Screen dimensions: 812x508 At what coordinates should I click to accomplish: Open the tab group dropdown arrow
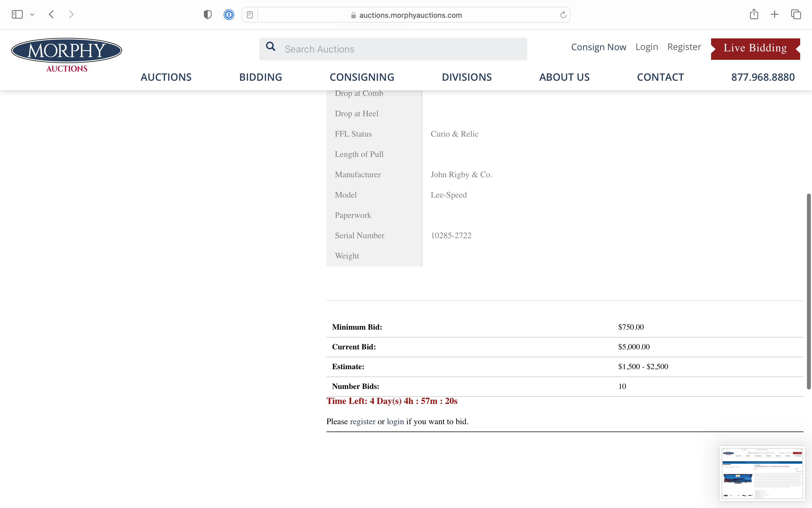(32, 14)
